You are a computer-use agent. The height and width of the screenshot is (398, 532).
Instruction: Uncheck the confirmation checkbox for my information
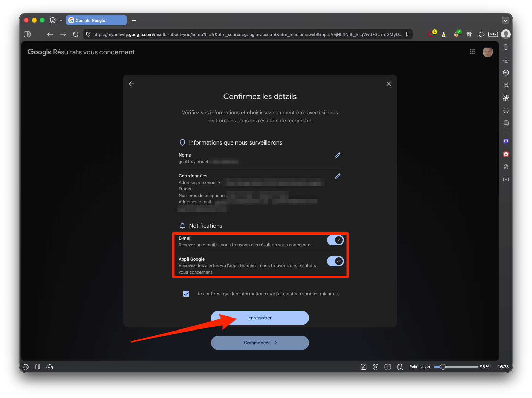(186, 294)
